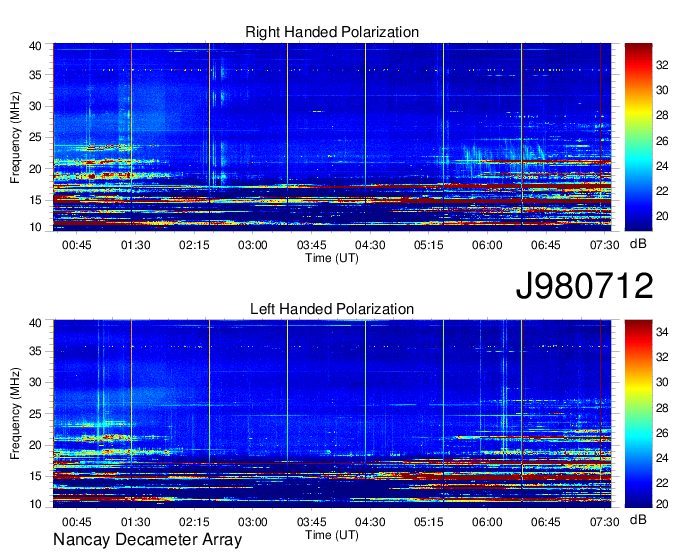680x552 pixels.
Task: Click the 20 dB value on Right Handed colorbar
Action: [x=662, y=216]
